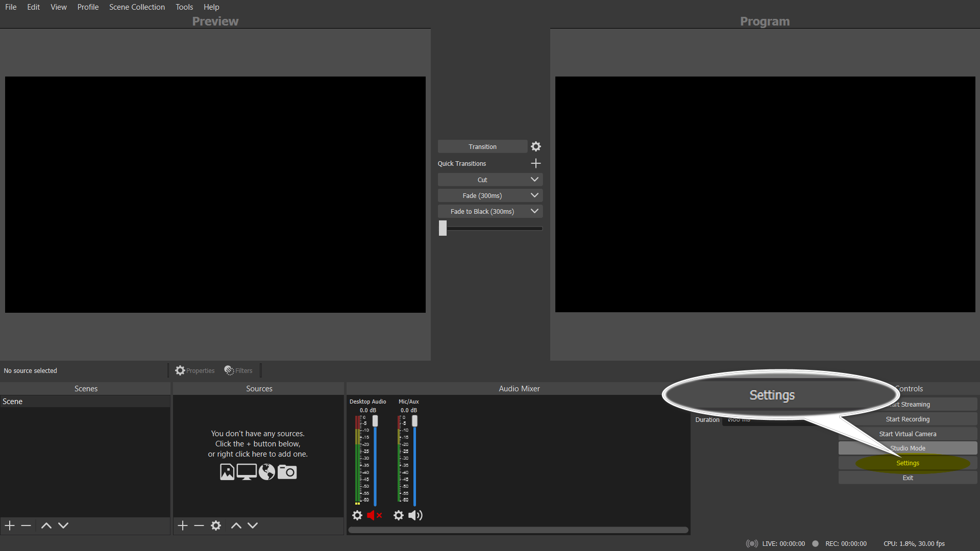This screenshot has width=980, height=551.
Task: Add a new Quick Transition with the plus icon
Action: [x=535, y=163]
